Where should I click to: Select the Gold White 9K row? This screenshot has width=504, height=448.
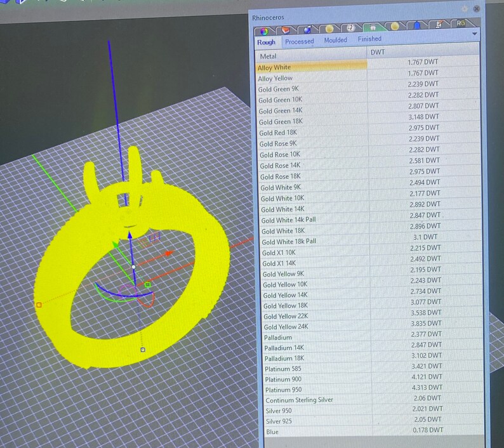coord(371,185)
